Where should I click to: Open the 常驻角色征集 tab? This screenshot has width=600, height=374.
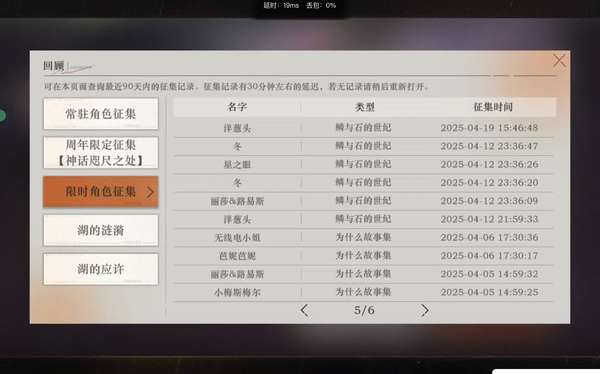[101, 114]
